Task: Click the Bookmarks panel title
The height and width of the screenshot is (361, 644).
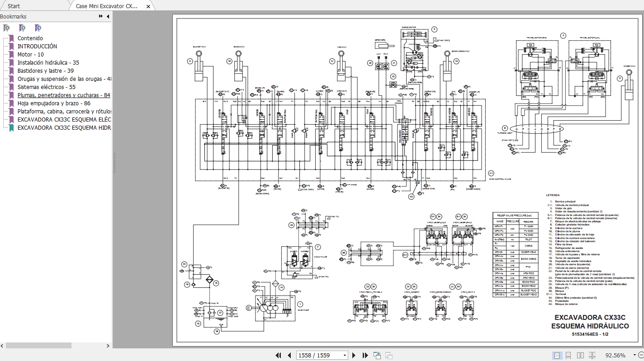Action: tap(13, 16)
